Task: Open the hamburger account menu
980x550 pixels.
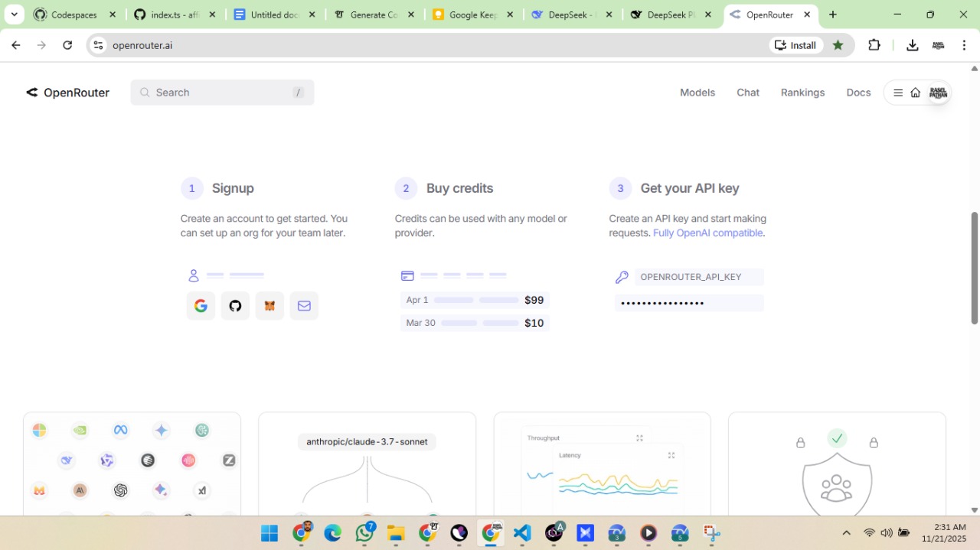Action: click(x=898, y=93)
